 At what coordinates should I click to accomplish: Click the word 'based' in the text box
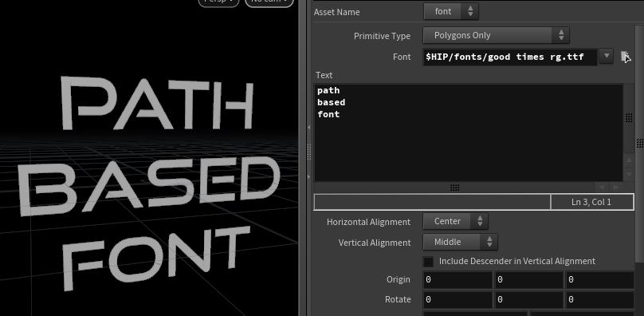tap(331, 102)
